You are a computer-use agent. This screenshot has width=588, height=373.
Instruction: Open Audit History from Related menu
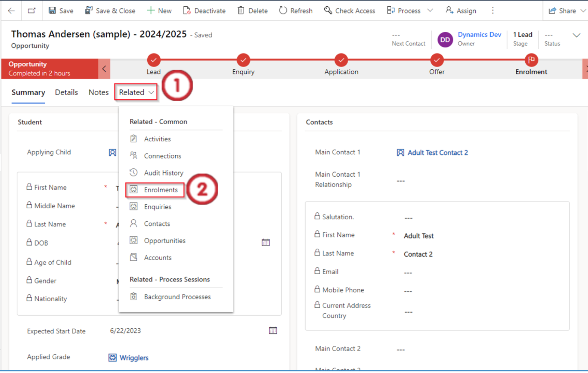point(163,173)
